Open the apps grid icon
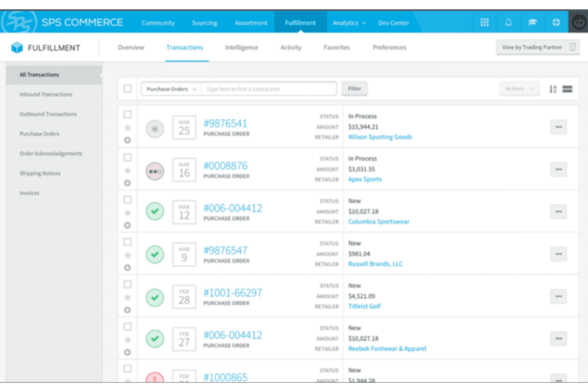Screen dimensions: 588x392 coord(484,22)
